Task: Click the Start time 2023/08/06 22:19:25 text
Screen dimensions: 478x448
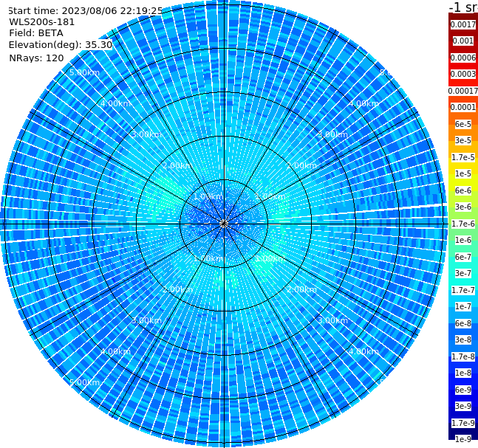Action: [86, 10]
